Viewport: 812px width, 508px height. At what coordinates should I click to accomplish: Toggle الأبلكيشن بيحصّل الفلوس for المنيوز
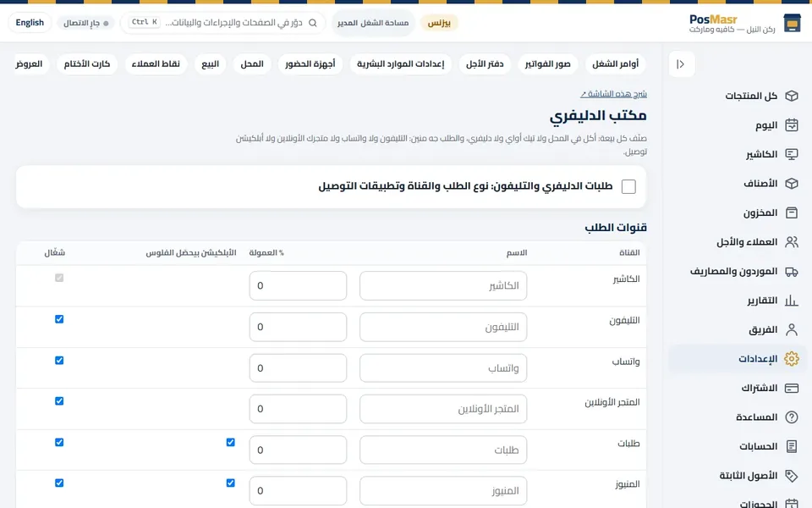pos(230,483)
